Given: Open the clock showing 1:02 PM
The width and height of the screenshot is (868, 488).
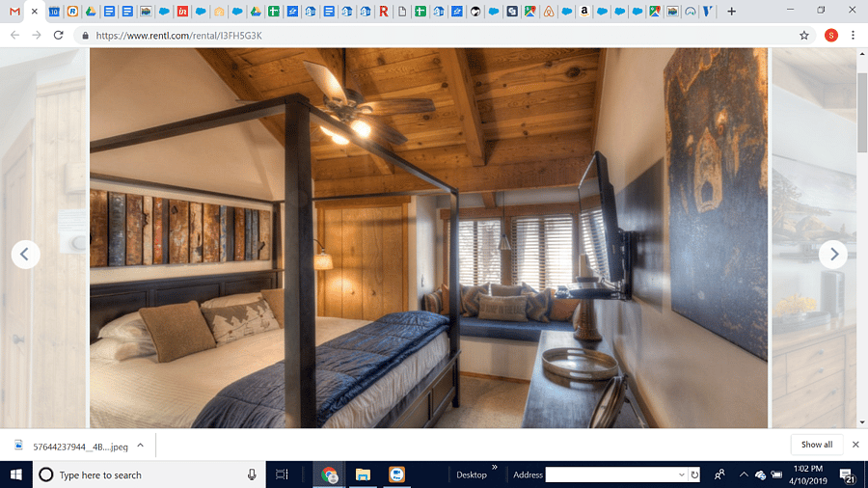Looking at the screenshot, I should point(808,474).
